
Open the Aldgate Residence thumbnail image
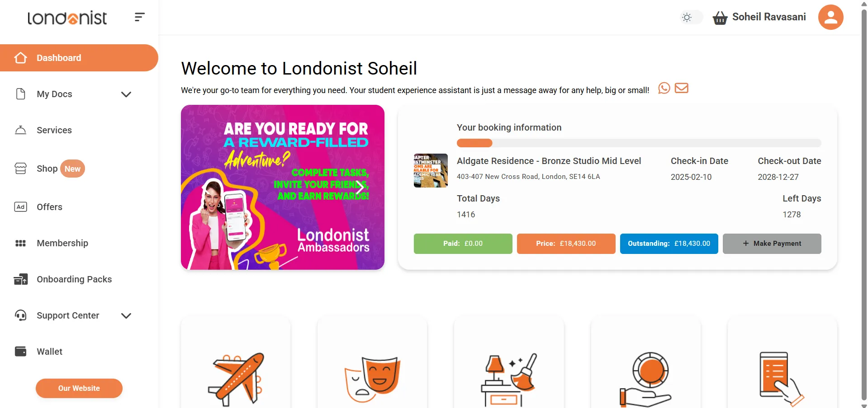(x=430, y=170)
